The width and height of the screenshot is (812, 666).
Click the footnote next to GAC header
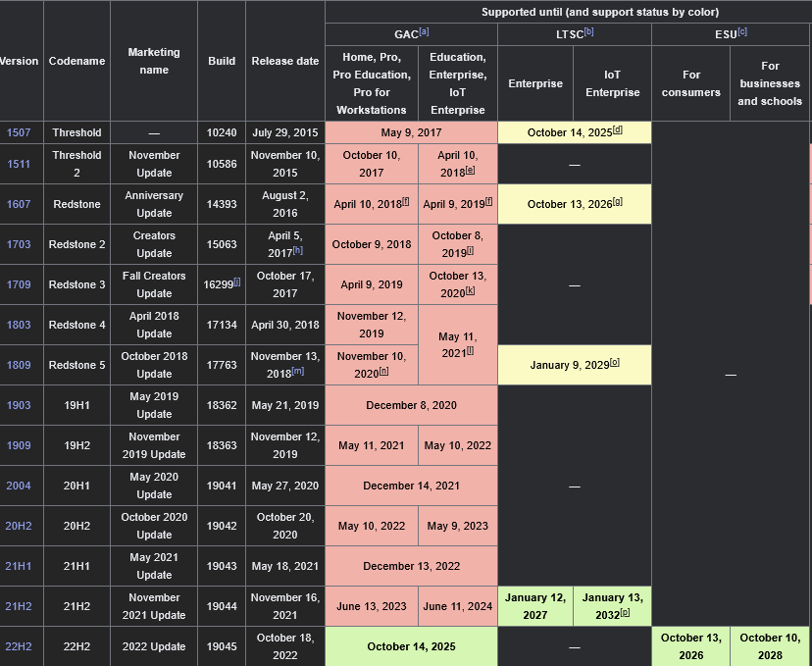425,32
